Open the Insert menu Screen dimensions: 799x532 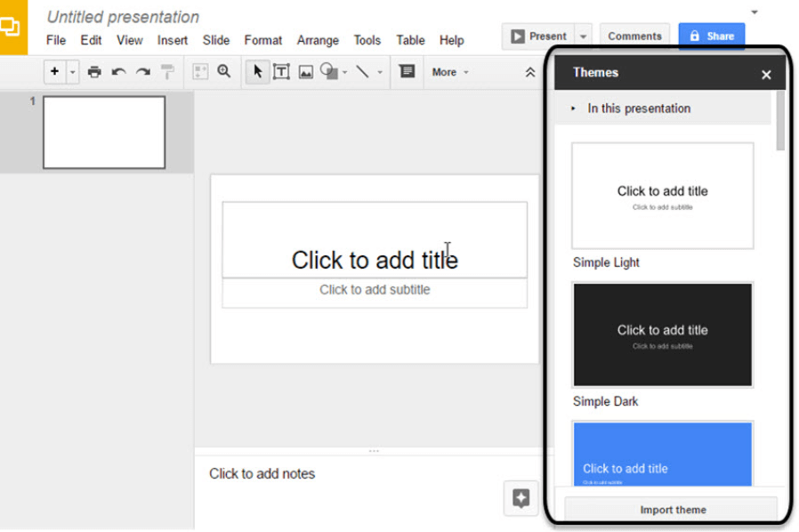(173, 40)
